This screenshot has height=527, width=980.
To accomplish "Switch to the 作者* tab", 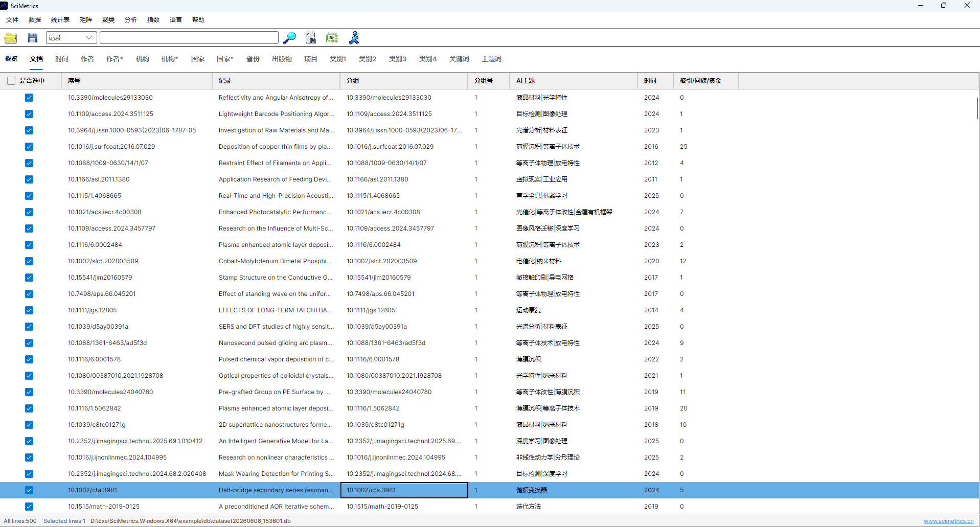I will pyautogui.click(x=115, y=59).
